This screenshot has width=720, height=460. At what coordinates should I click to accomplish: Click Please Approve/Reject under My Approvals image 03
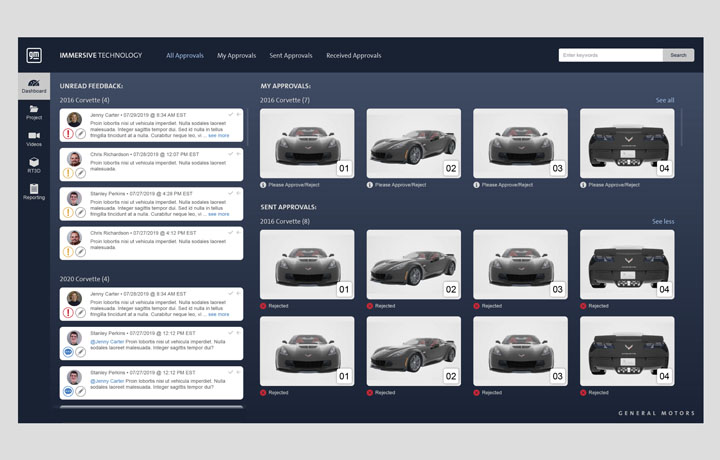point(507,185)
